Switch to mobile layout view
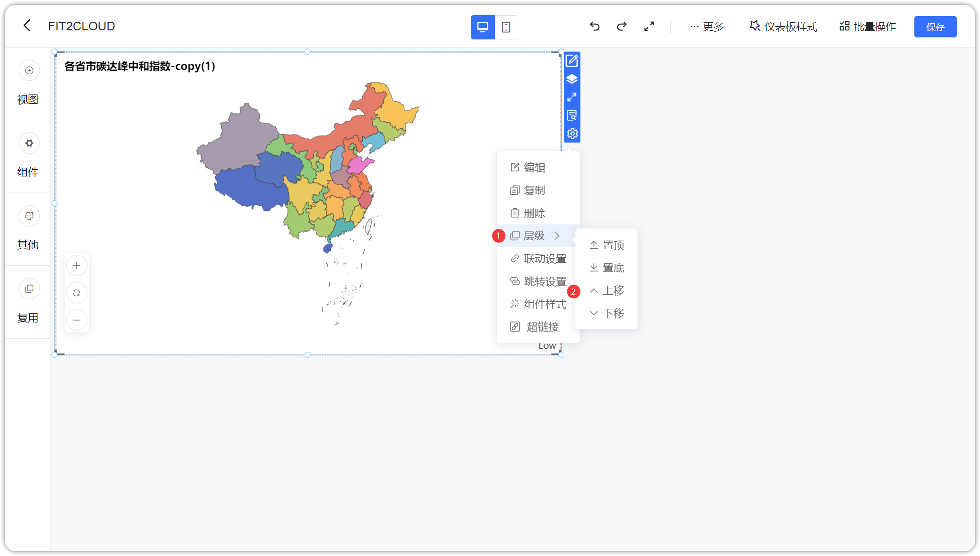Viewport: 980px width, 556px height. (506, 27)
